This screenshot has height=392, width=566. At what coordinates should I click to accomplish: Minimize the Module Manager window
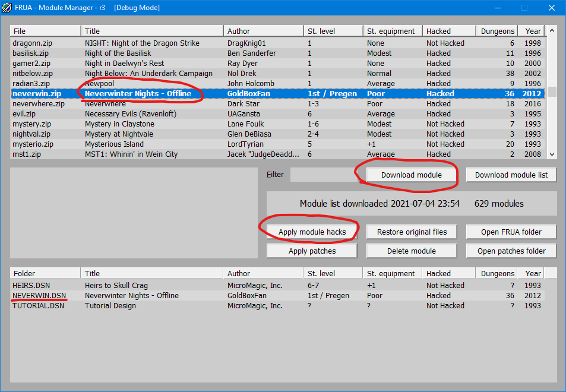498,8
